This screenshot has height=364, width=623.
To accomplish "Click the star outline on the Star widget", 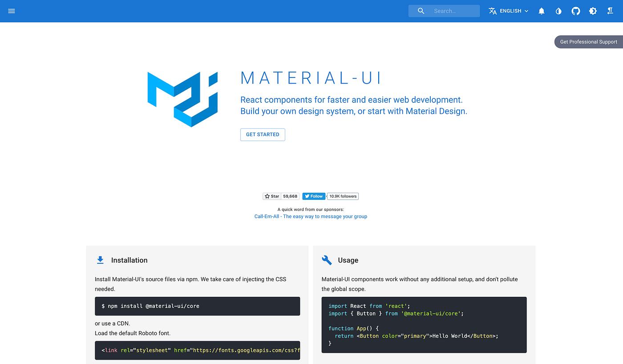I will pos(267,196).
